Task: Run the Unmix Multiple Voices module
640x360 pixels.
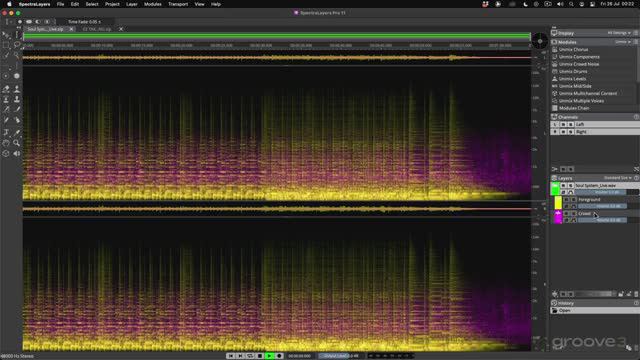Action: click(581, 101)
